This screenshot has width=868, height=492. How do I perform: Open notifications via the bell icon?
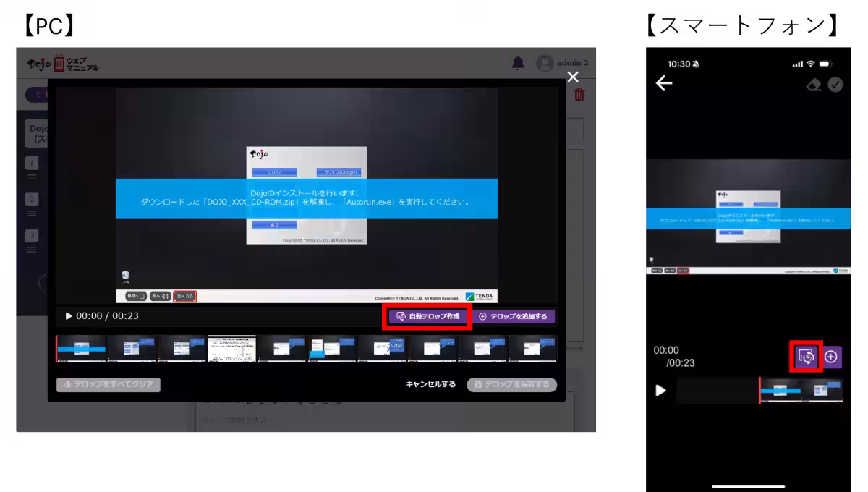pos(518,63)
